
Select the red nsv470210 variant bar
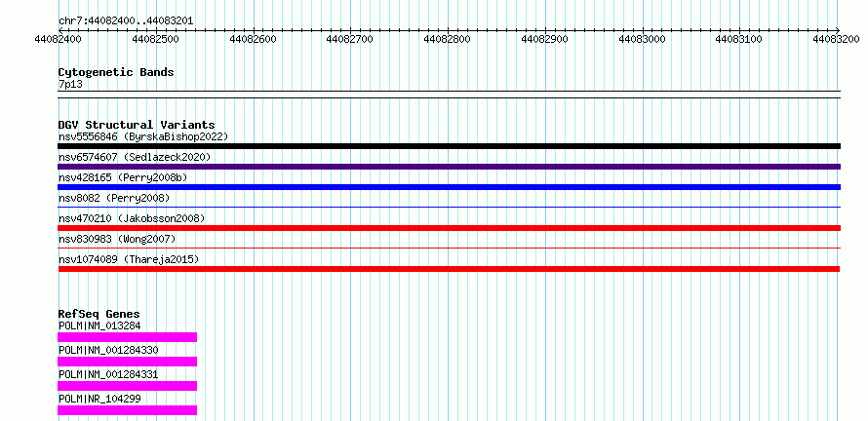click(x=449, y=228)
